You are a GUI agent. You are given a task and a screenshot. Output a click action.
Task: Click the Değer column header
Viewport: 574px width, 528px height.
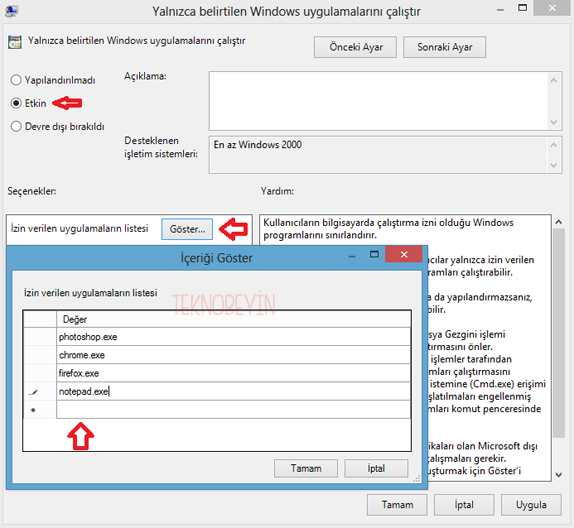234,319
